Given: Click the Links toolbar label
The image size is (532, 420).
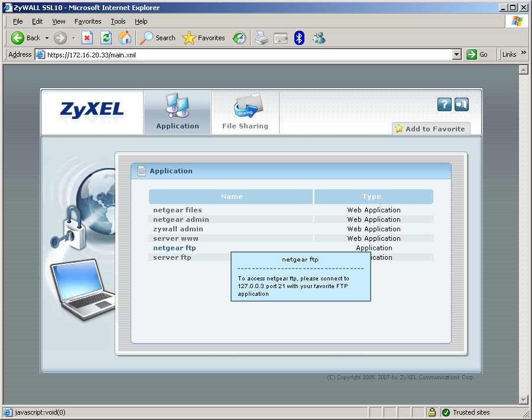Looking at the screenshot, I should 510,54.
